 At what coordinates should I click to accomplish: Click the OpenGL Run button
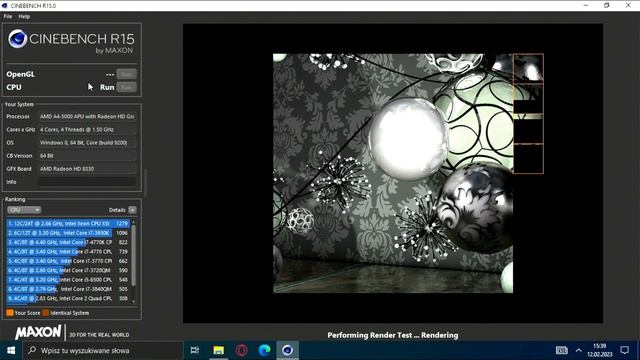pos(127,74)
